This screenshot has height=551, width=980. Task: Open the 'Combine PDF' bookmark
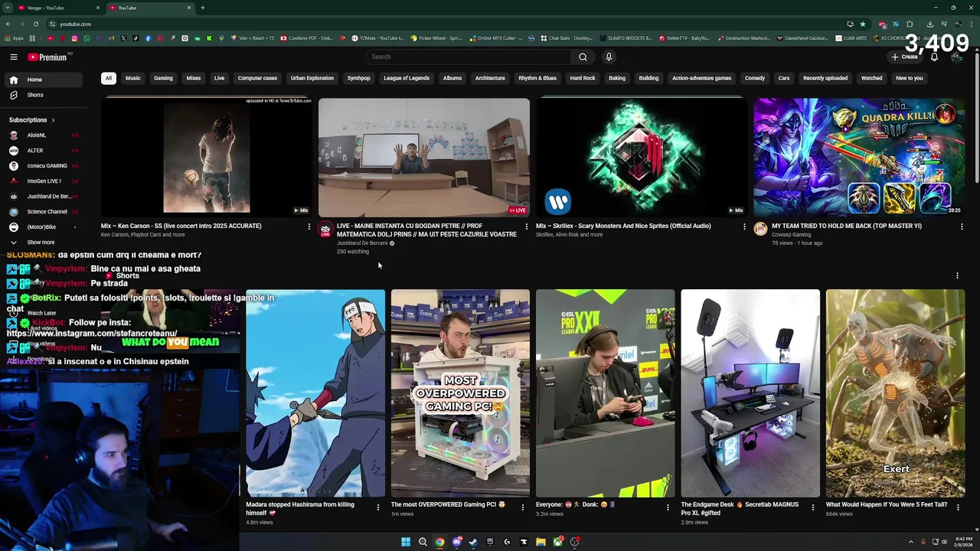point(307,37)
